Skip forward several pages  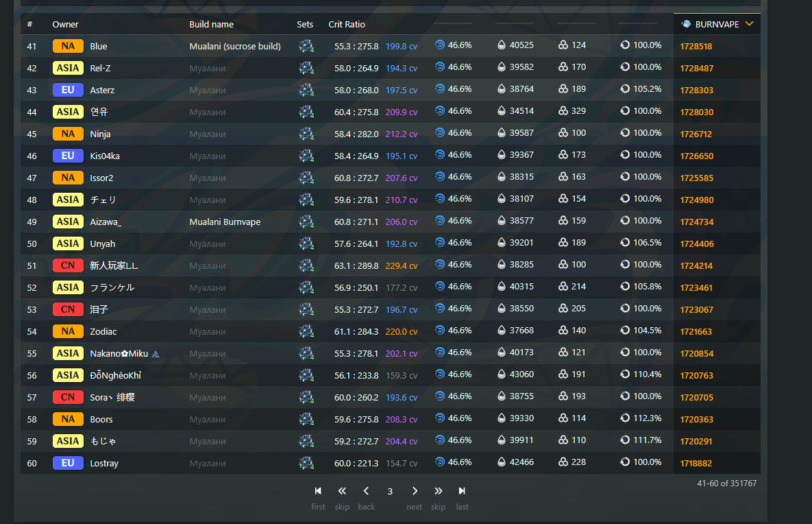click(x=438, y=491)
